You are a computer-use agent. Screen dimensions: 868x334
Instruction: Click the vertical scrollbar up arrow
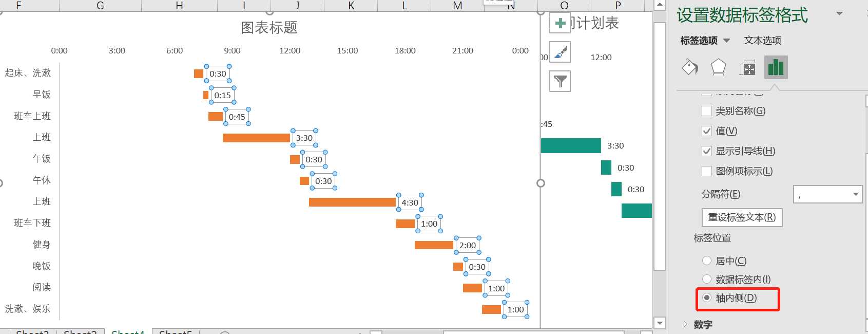pyautogui.click(x=660, y=5)
